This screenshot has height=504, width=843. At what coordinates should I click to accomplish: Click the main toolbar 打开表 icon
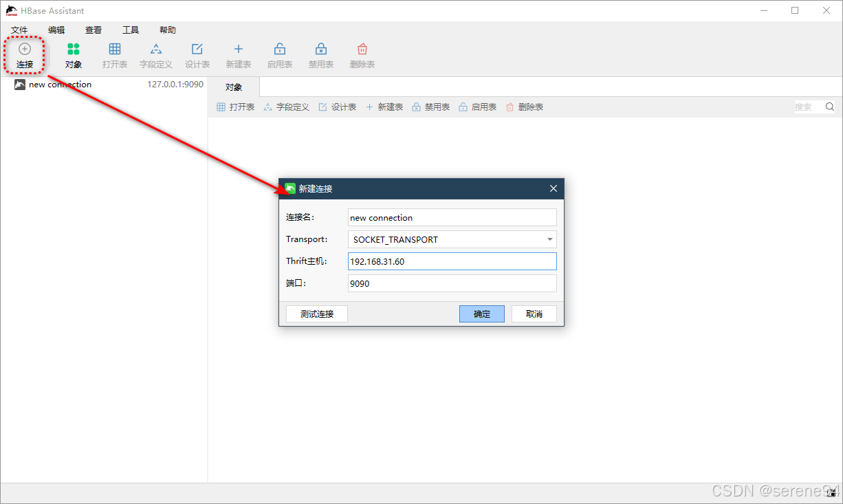tap(115, 49)
